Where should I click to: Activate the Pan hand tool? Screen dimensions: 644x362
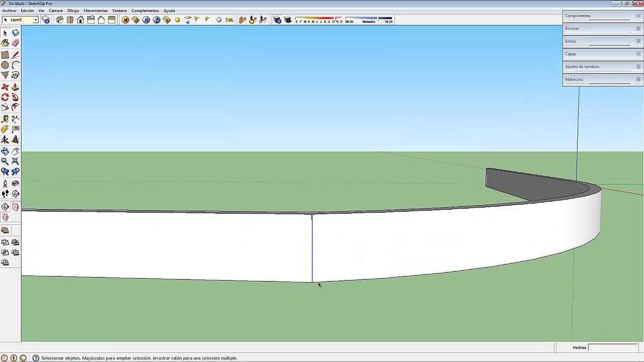click(15, 151)
